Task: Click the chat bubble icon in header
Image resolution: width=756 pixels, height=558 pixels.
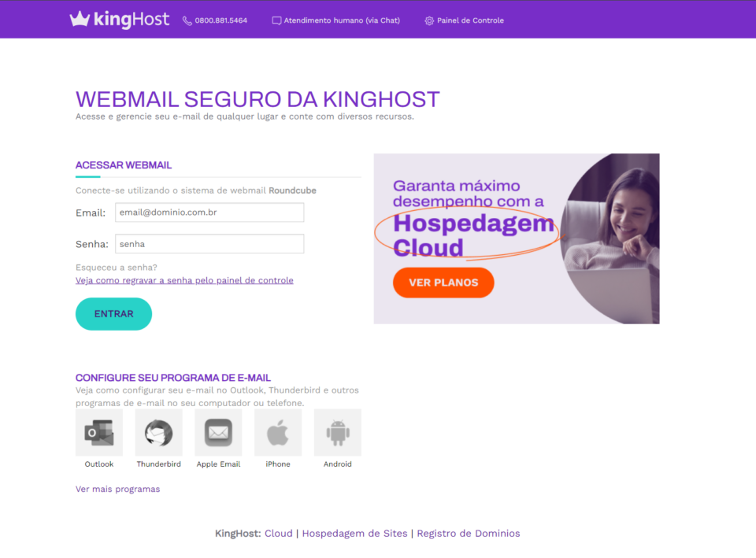Action: tap(276, 20)
